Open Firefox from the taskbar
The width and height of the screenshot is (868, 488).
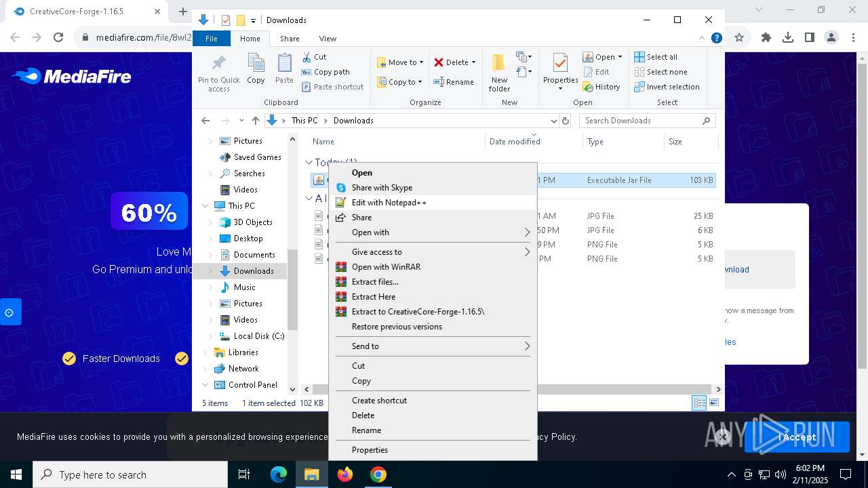(345, 474)
